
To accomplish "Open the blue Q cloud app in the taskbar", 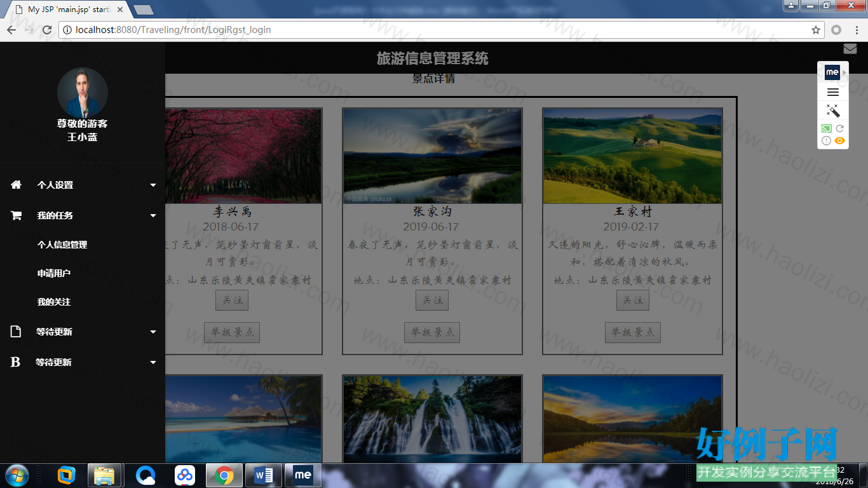I will tap(146, 475).
